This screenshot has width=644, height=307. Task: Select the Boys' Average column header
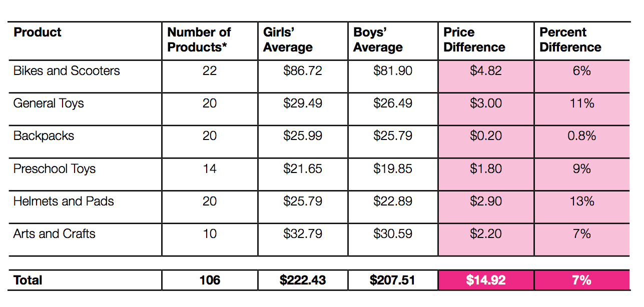click(378, 40)
